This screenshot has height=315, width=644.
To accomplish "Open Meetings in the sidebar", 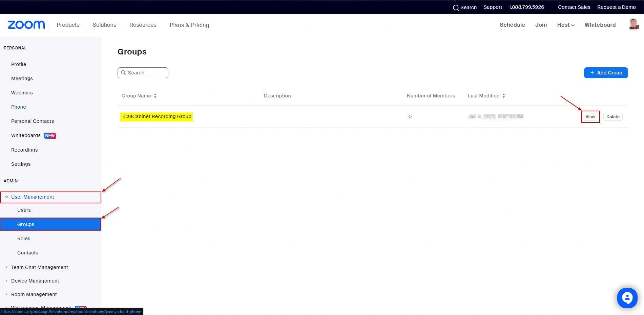I will tap(22, 78).
